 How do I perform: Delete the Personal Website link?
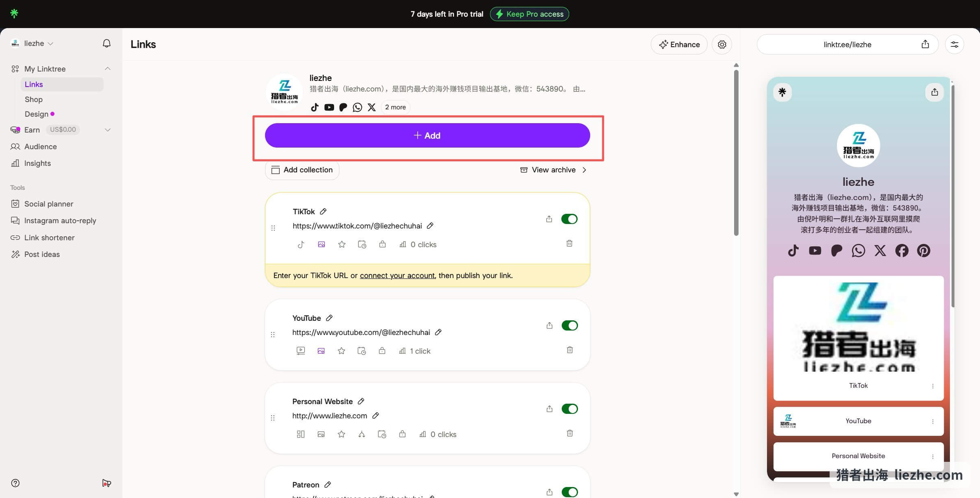570,433
